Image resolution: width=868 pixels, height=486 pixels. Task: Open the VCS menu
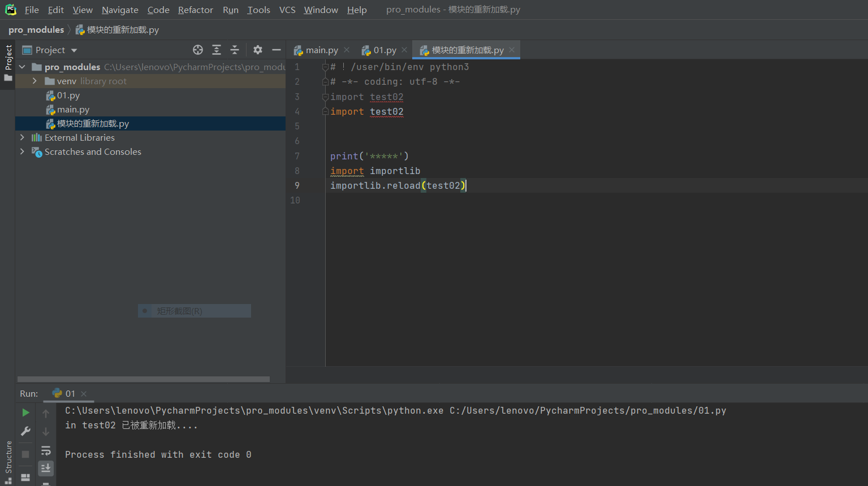point(287,10)
